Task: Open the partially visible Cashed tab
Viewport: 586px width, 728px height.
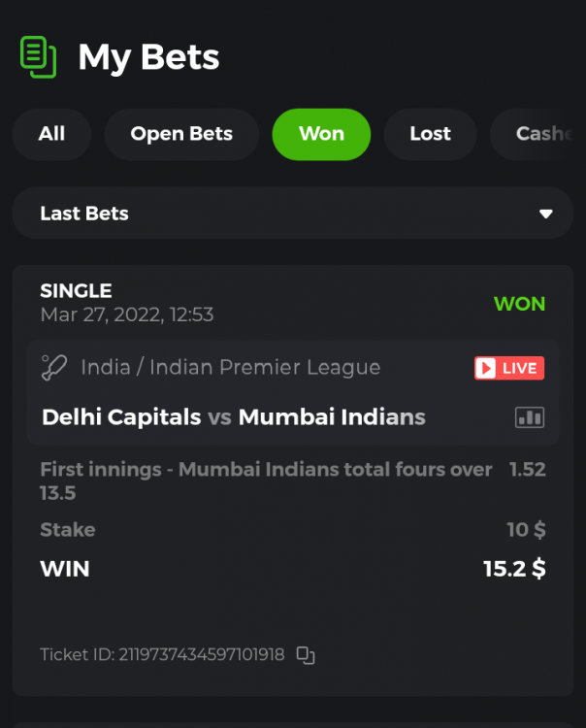Action: [538, 134]
